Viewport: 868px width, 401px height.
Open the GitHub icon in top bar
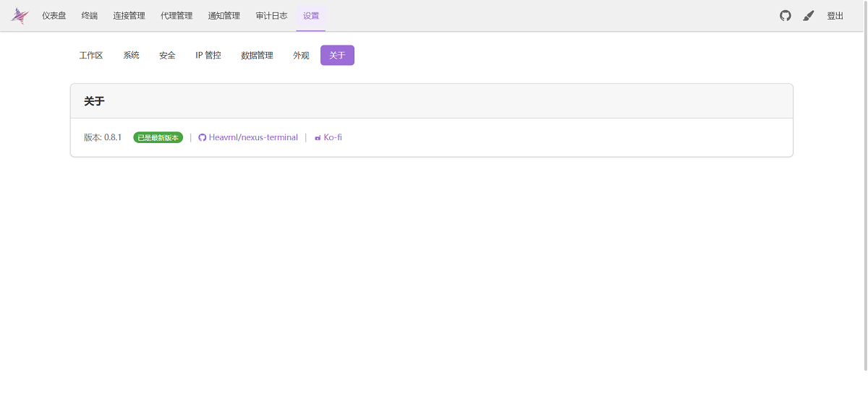click(x=786, y=16)
